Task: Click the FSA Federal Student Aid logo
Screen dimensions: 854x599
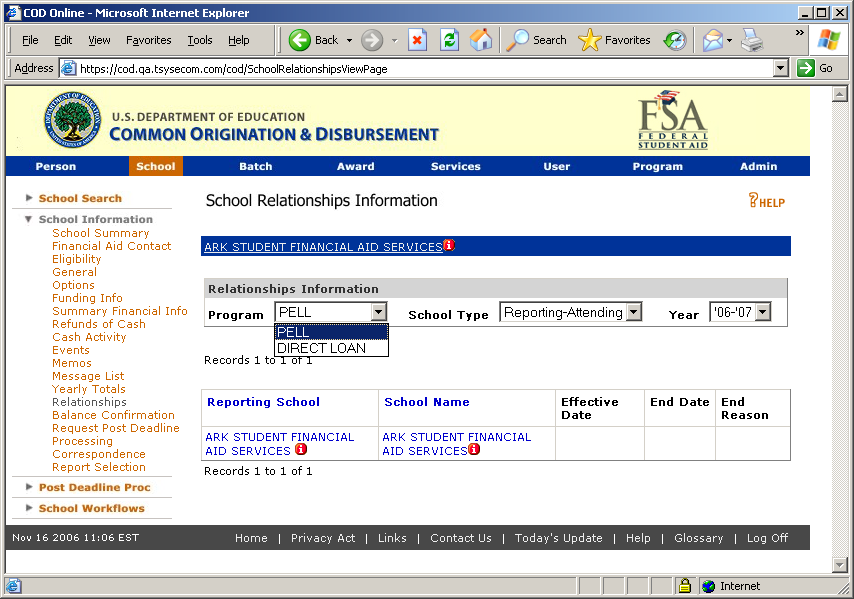Action: 673,120
